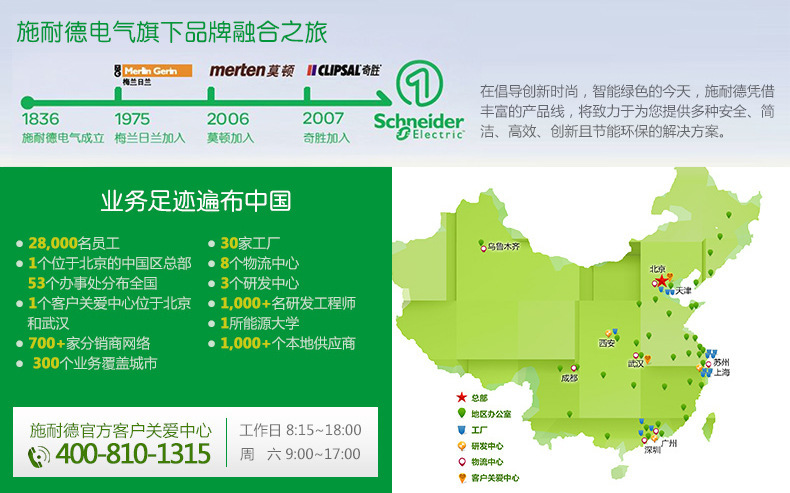This screenshot has height=493, width=790.
Task: Click the 深圳 city label on map
Action: [x=652, y=450]
